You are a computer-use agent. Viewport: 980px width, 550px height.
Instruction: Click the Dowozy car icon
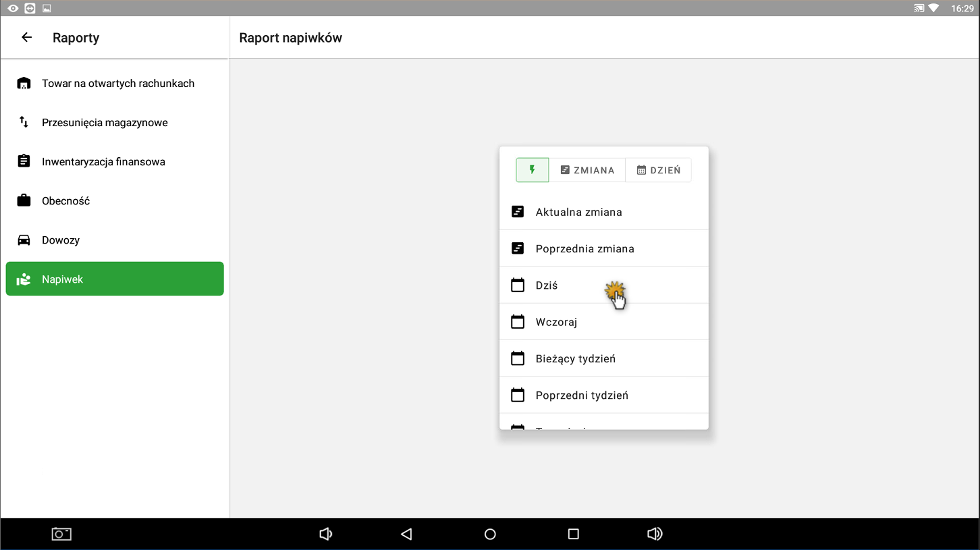coord(24,240)
